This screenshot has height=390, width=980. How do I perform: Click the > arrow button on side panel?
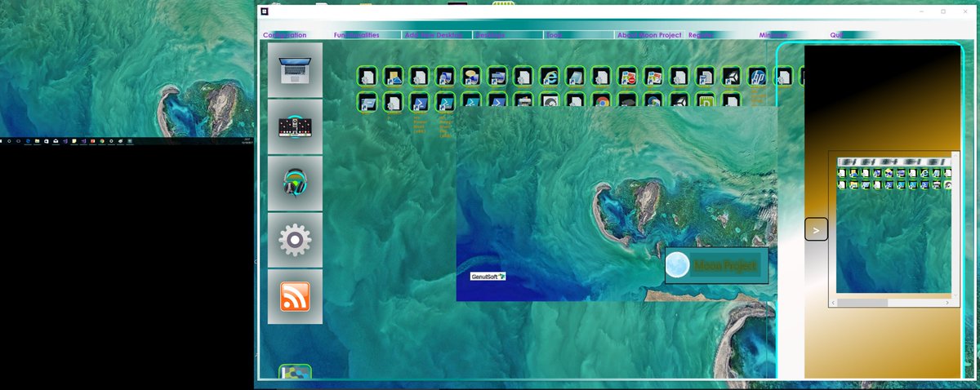[816, 229]
